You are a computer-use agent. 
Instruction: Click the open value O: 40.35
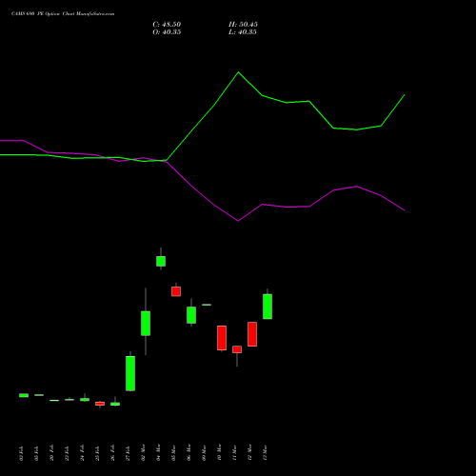tap(167, 32)
